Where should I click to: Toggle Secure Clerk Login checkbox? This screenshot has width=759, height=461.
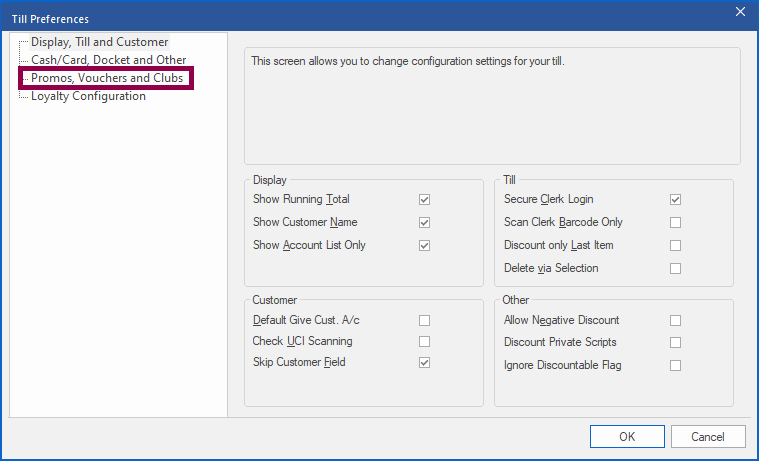(x=676, y=200)
